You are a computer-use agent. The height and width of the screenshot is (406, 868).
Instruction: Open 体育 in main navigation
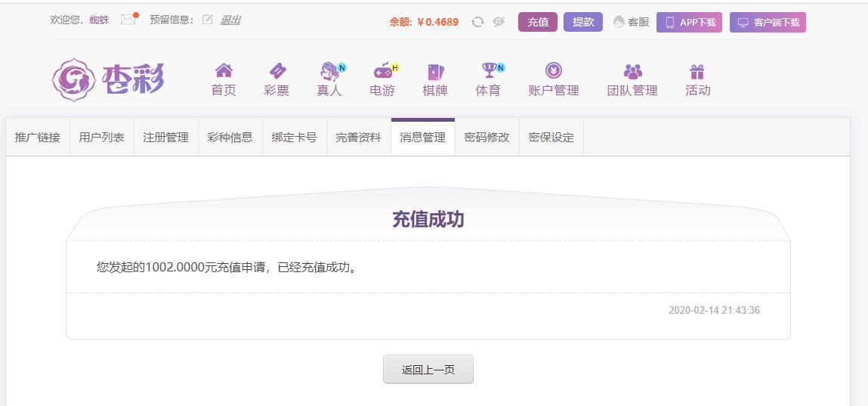(x=488, y=90)
